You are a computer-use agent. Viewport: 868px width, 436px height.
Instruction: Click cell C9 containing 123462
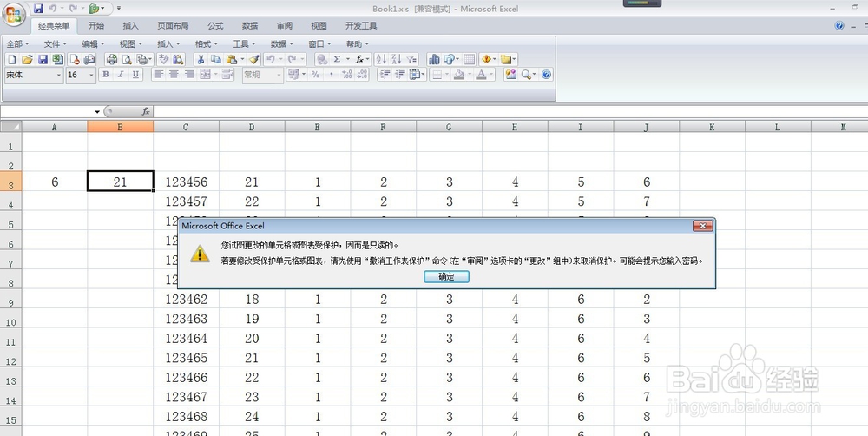tap(186, 299)
